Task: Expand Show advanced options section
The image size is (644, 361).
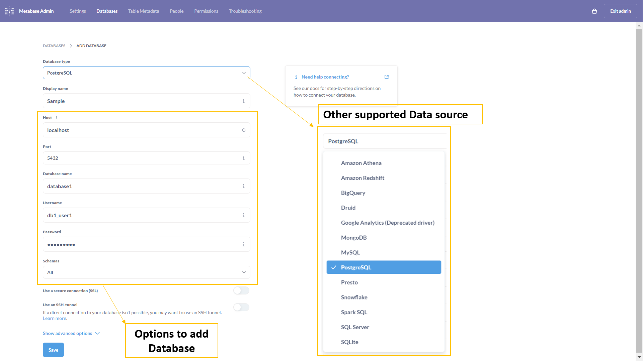Action: point(71,333)
